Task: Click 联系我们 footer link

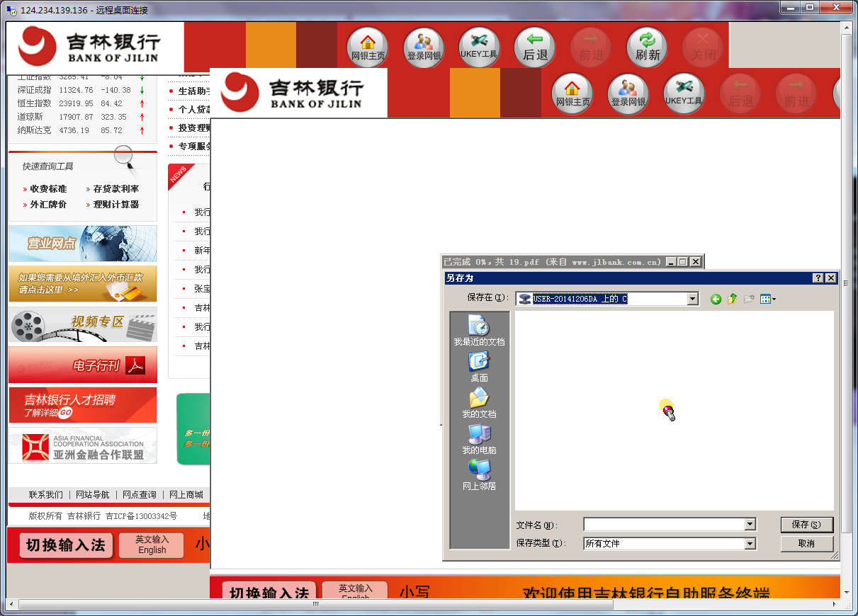Action: (x=46, y=495)
